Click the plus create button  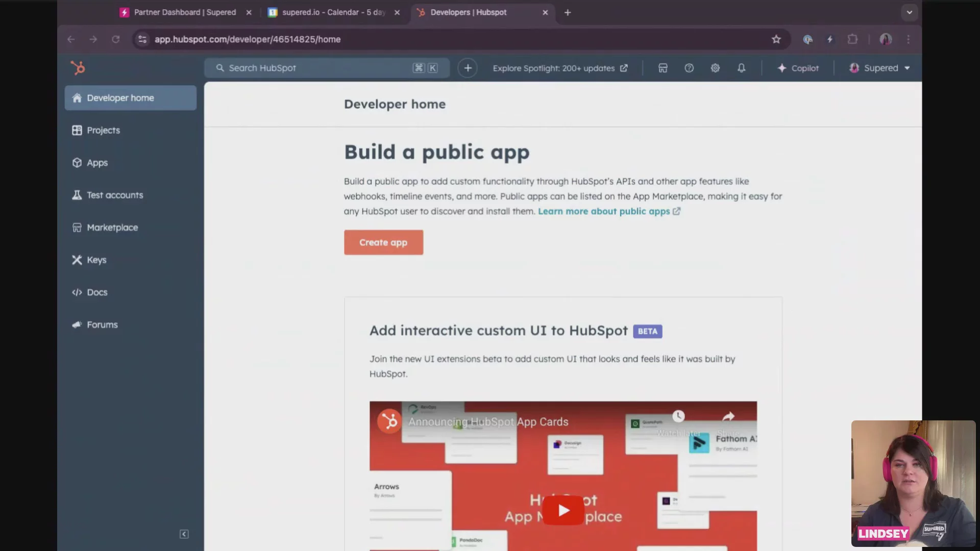pos(468,68)
